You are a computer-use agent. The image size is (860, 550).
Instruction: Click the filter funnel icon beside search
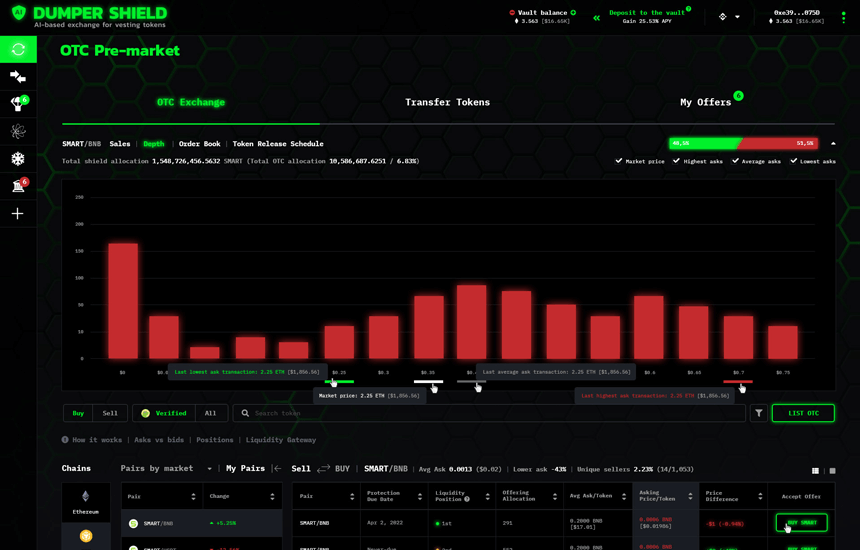click(x=759, y=413)
